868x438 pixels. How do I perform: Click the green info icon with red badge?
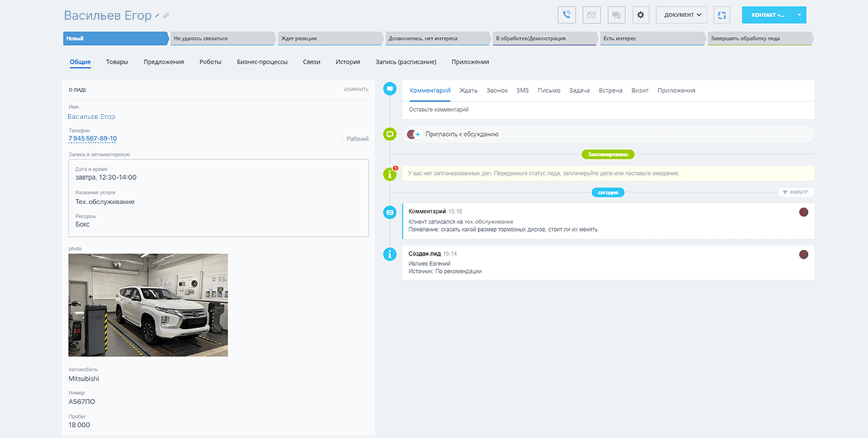(389, 174)
